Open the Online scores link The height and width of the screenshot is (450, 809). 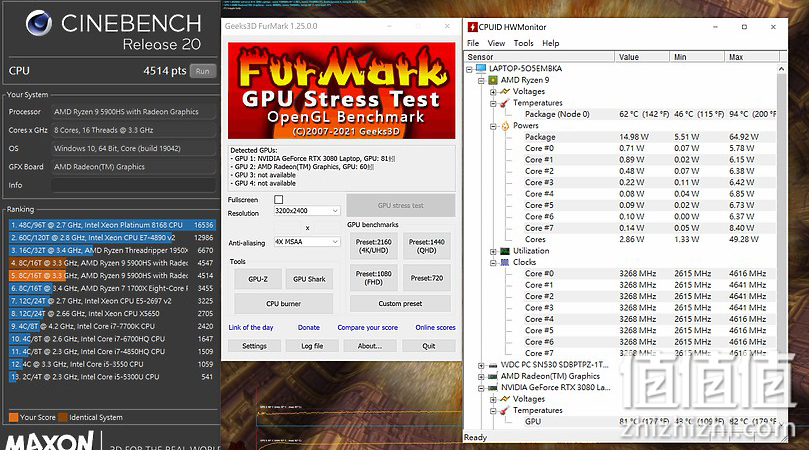(x=435, y=327)
